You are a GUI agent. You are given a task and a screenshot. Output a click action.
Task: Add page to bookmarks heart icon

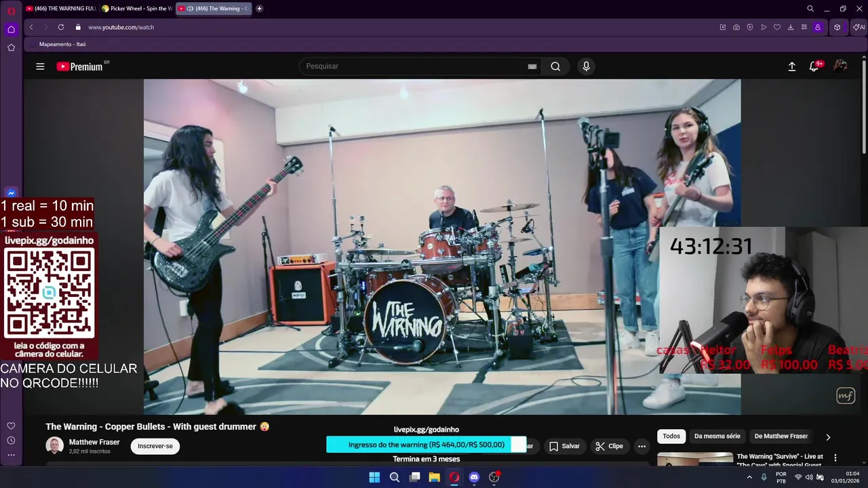[x=777, y=27]
